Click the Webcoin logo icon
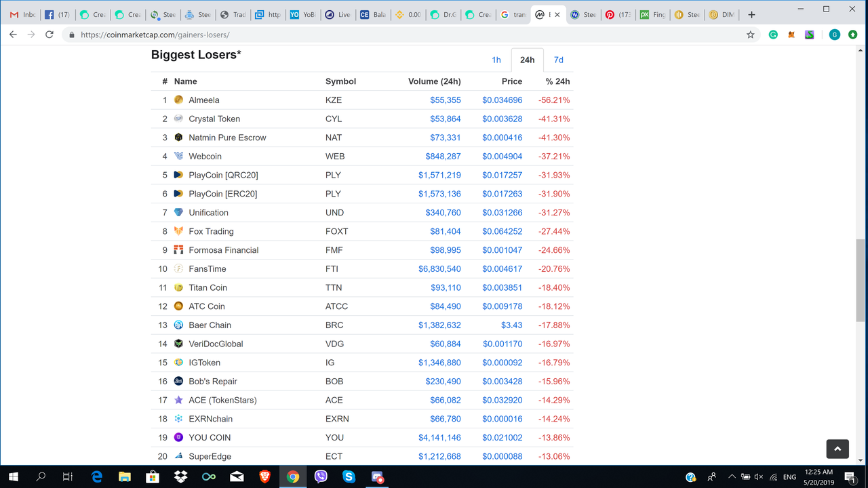 tap(178, 156)
